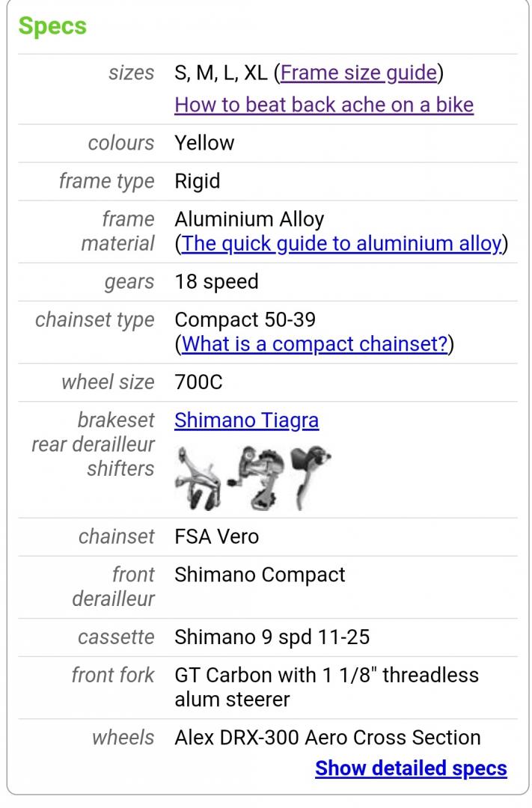The height and width of the screenshot is (808, 532).
Task: Click the Yellow colour value
Action: pos(204,143)
